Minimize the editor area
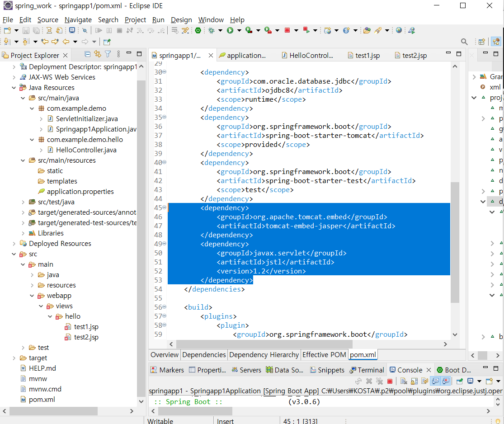 (x=448, y=53)
